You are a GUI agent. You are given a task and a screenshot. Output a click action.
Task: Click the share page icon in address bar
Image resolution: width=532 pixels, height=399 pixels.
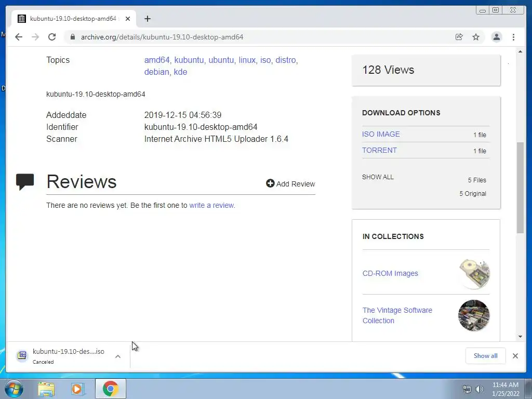point(459,37)
